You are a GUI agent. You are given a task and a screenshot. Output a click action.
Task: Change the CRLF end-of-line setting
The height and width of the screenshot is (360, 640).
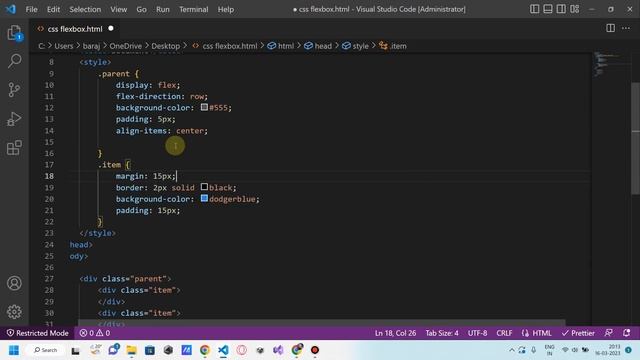[504, 333]
